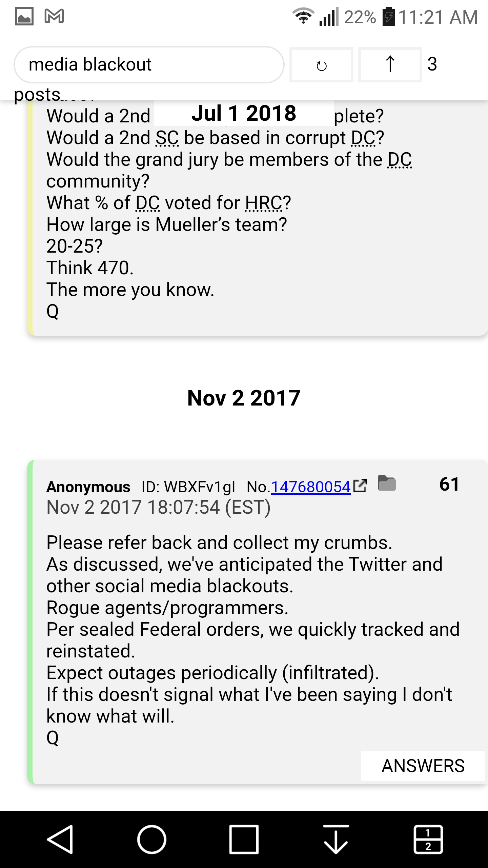Open the image notification icon in status bar
Screen dimensions: 488x868
[x=24, y=16]
